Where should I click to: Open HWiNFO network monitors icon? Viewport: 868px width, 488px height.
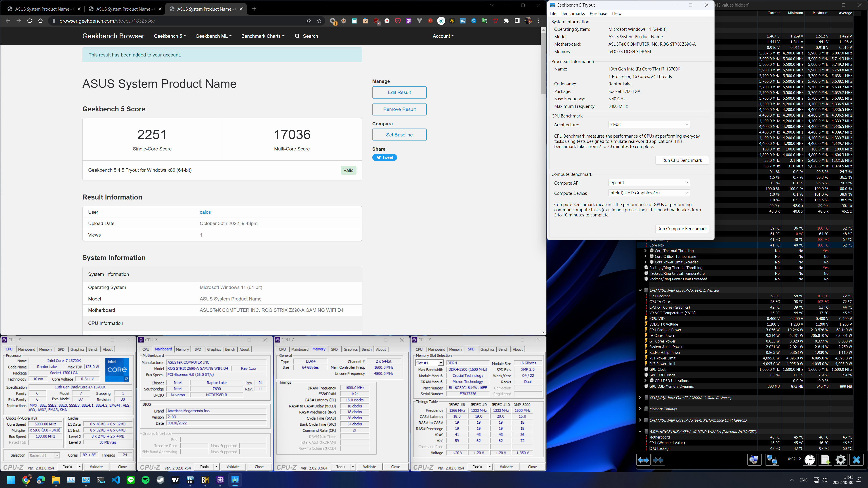tap(772, 460)
